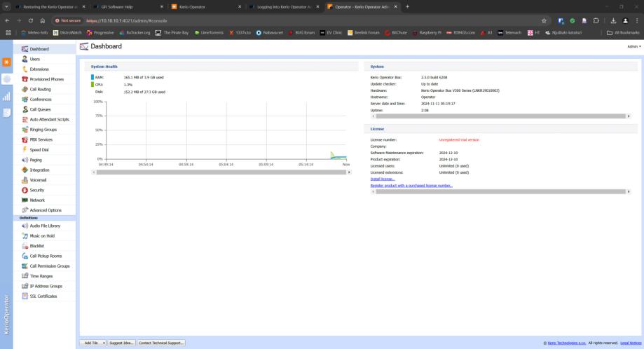Click the Voicemail icon
This screenshot has height=349, width=644.
coord(25,180)
